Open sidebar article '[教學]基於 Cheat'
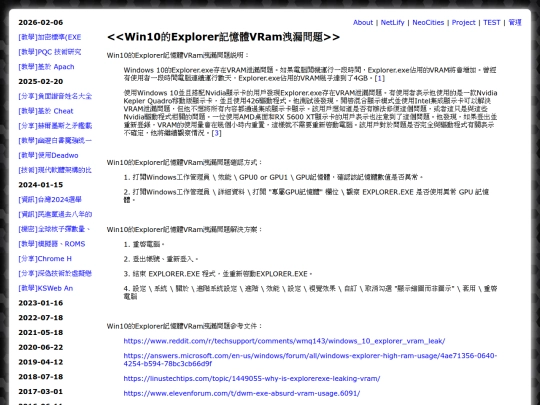 coord(46,111)
